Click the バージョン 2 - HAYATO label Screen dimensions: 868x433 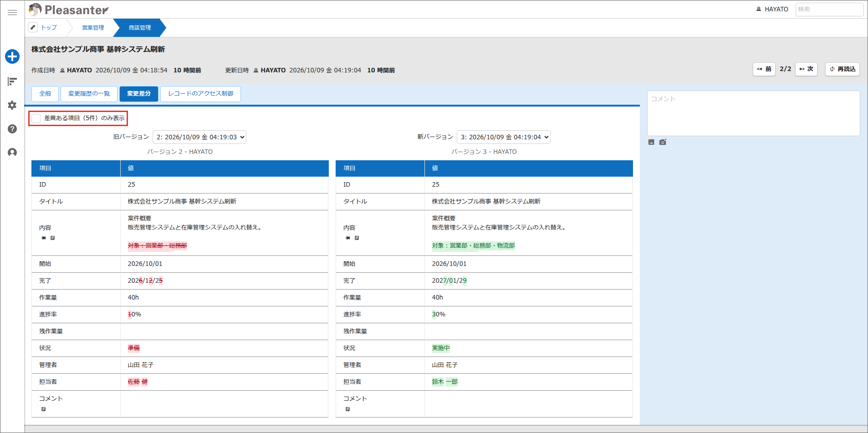180,152
